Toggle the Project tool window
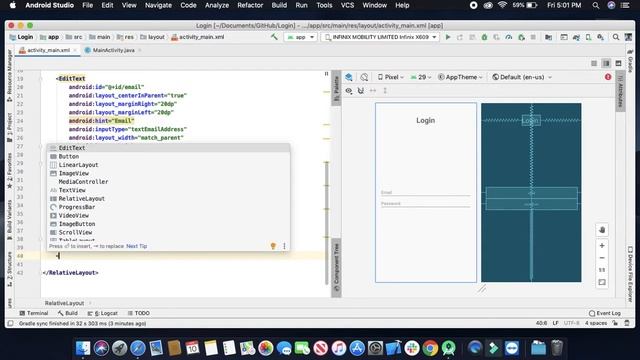Screen dimensions: 640x360 pos(9,127)
